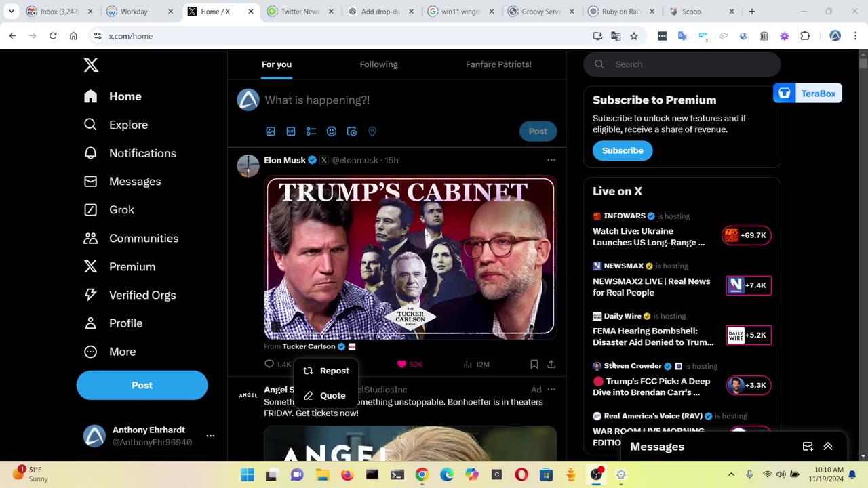868x488 pixels.
Task: Share Elon Musk's post
Action: (551, 364)
